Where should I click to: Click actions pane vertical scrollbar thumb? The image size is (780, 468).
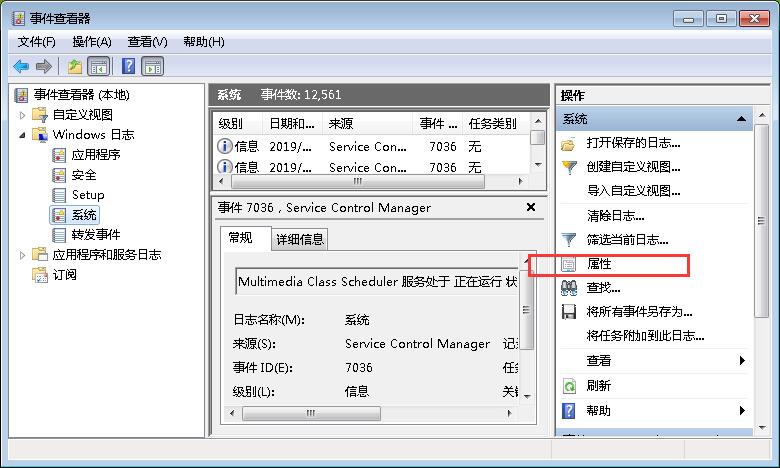click(761, 221)
